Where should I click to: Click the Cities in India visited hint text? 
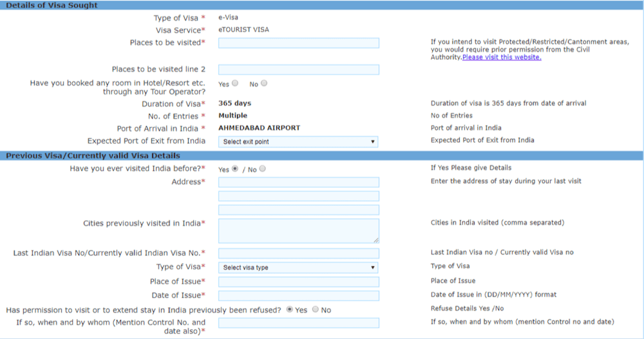click(x=497, y=223)
